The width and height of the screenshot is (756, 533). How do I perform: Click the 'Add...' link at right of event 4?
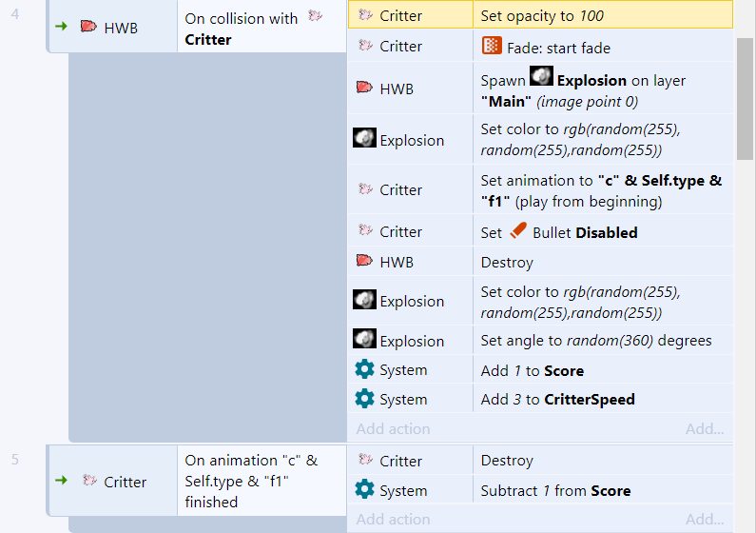(x=705, y=428)
